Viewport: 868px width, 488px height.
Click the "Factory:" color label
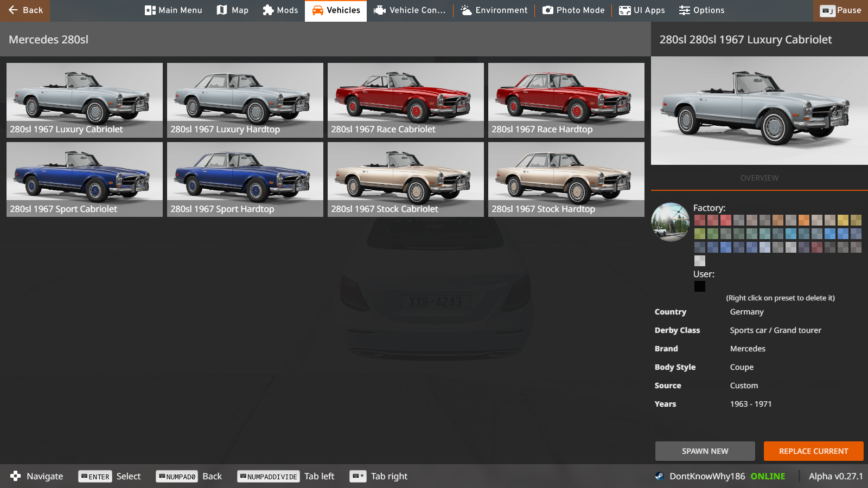709,208
